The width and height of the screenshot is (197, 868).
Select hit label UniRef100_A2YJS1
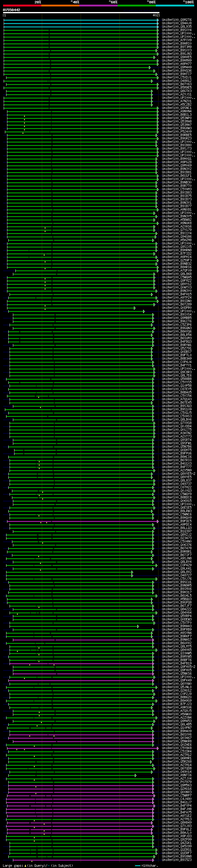[177, 94]
